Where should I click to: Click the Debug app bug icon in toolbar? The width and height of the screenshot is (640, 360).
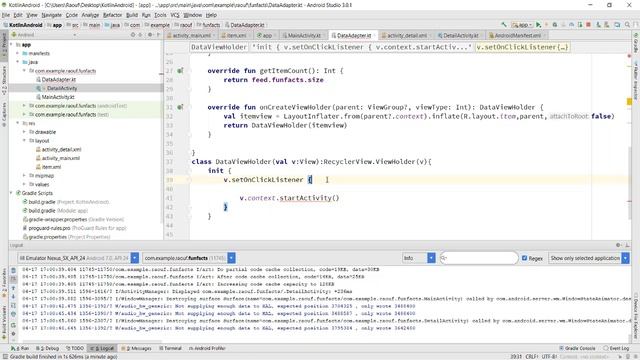point(555,25)
